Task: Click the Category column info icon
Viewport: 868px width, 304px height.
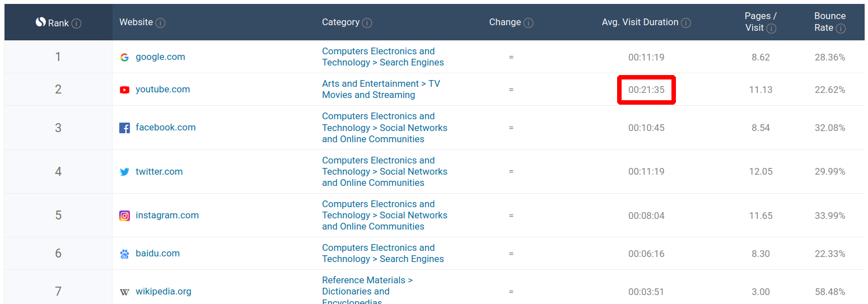Action: [x=367, y=23]
